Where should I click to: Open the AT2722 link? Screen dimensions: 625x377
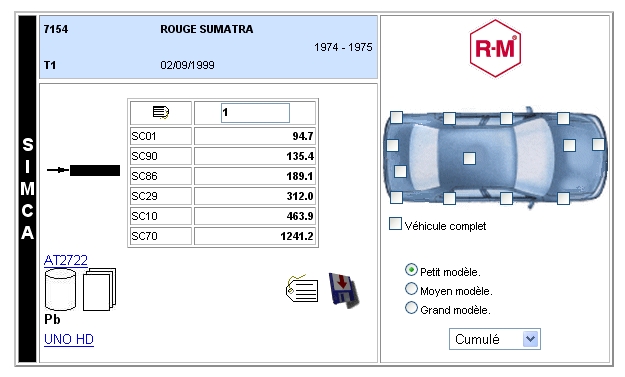coord(66,260)
